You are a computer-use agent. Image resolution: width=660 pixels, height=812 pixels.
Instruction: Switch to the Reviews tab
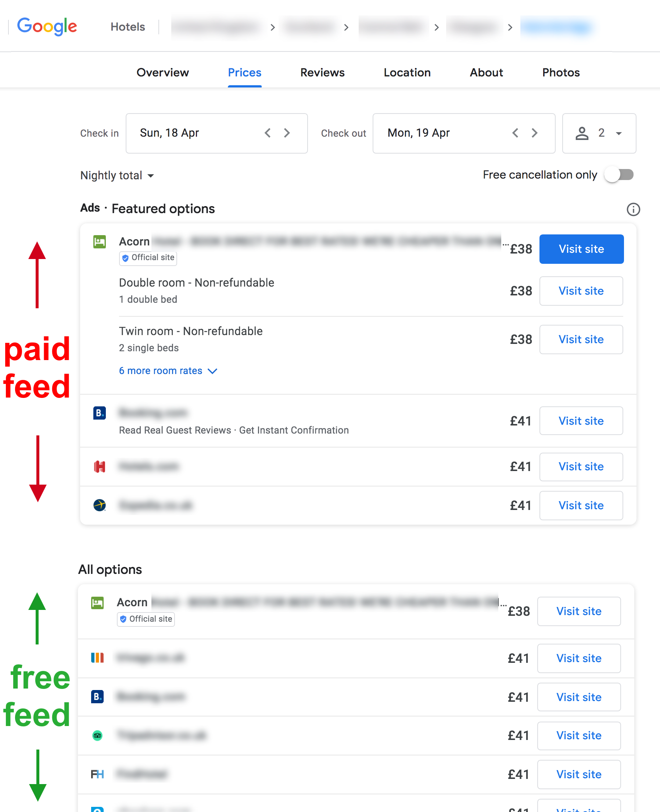322,73
